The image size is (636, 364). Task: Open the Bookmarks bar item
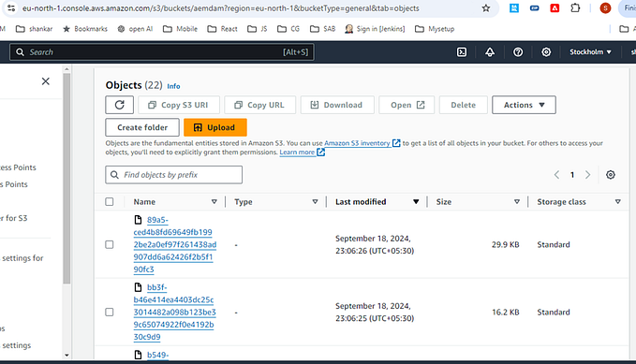(x=85, y=29)
